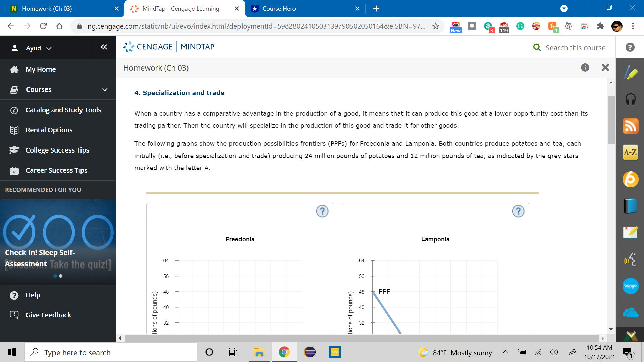Expand the Ayud user menu
This screenshot has height=362, width=644.
33,48
